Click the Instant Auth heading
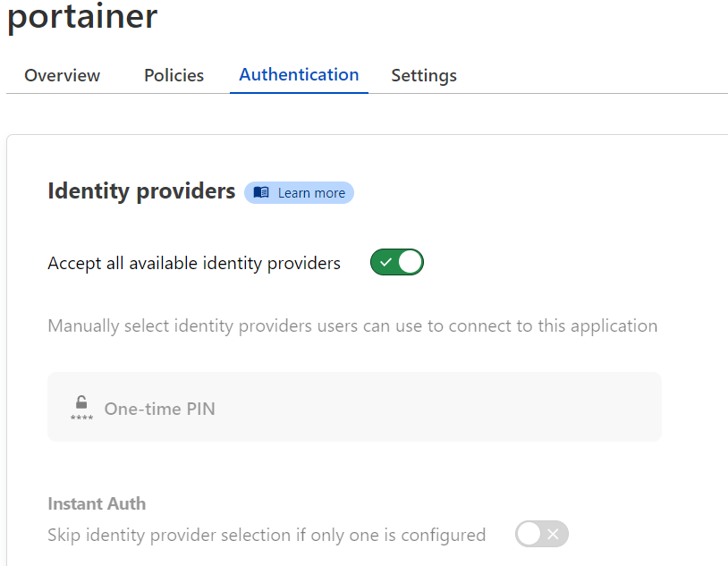 tap(97, 503)
